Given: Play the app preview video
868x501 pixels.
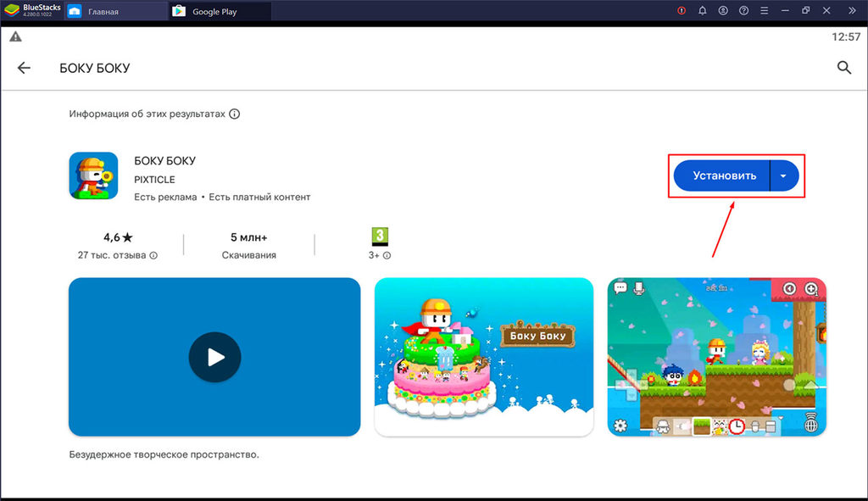Looking at the screenshot, I should coord(214,357).
